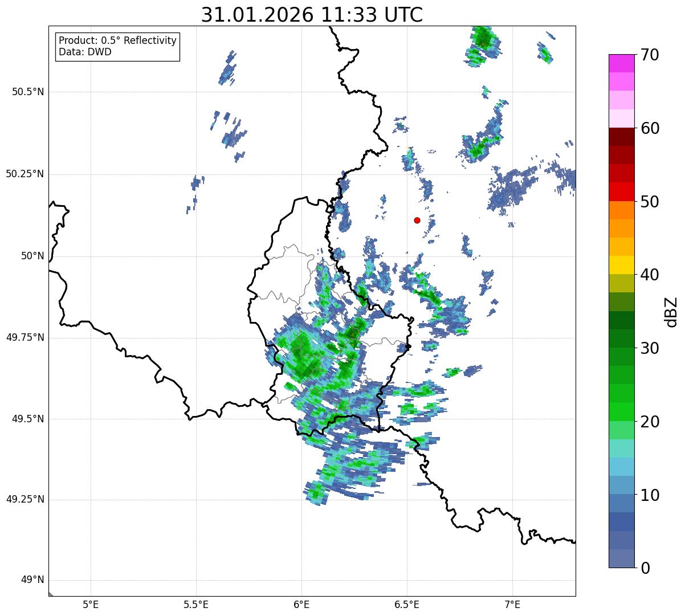
Task: Click the 49°N latitude label
Action: click(32, 580)
